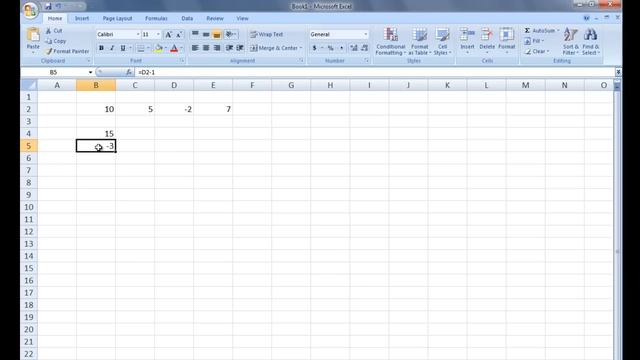This screenshot has height=360, width=640.
Task: Open the Clear dropdown
Action: tap(536, 51)
